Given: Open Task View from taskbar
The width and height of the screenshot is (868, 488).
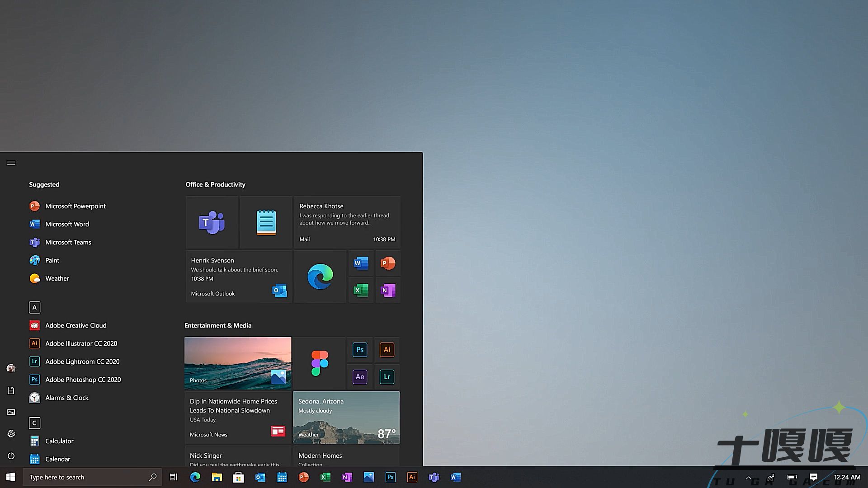Looking at the screenshot, I should 174,477.
